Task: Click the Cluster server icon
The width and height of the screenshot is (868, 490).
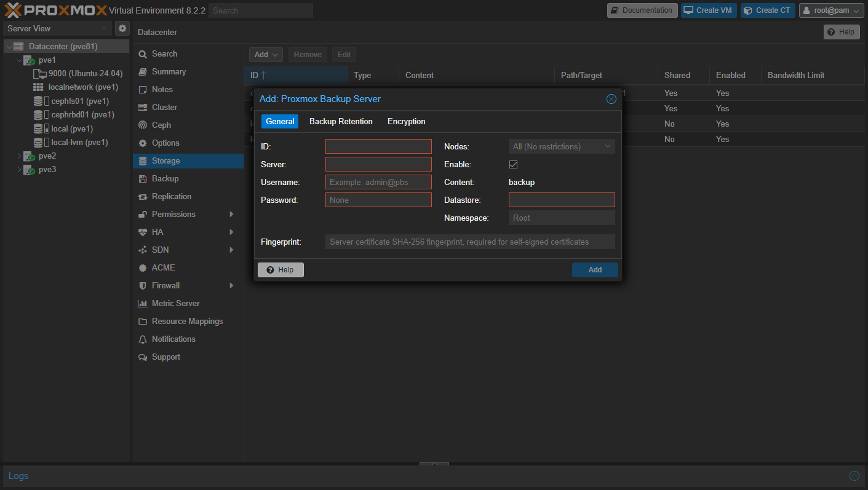Action: click(x=143, y=108)
